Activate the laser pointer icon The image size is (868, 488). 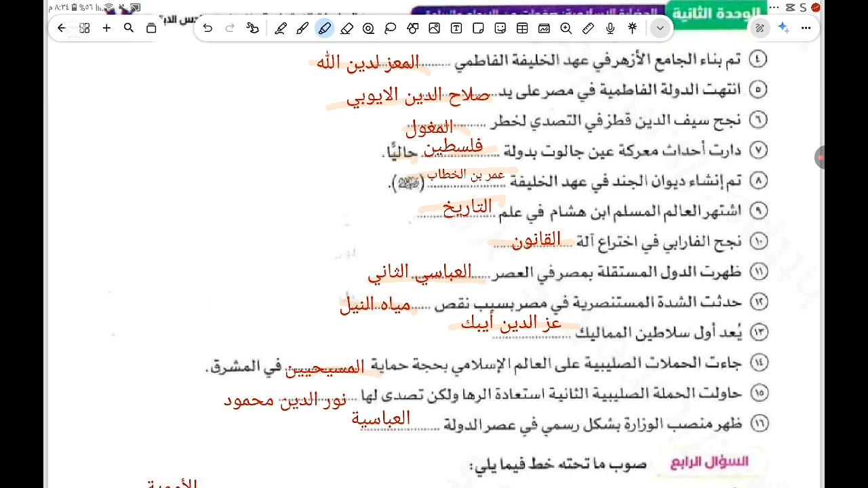coord(632,28)
